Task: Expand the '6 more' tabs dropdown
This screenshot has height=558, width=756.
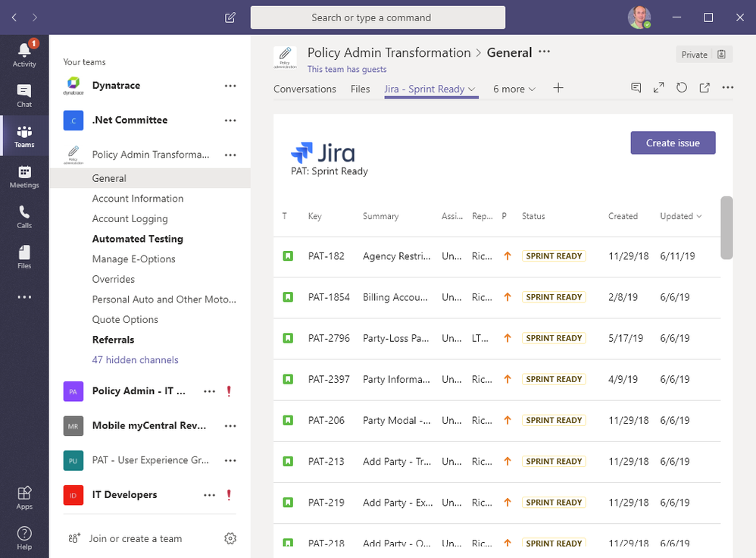Action: (514, 89)
